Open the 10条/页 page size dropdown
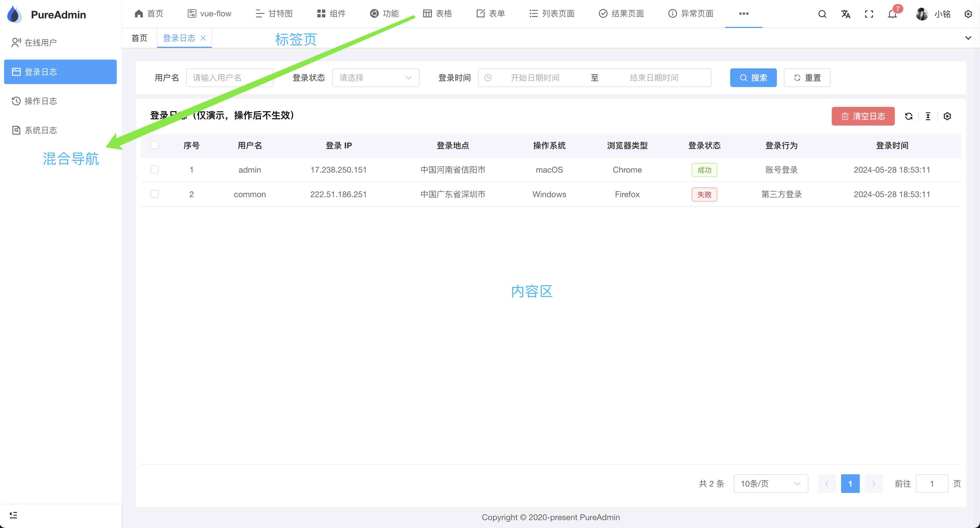The width and height of the screenshot is (980, 528). [x=770, y=483]
